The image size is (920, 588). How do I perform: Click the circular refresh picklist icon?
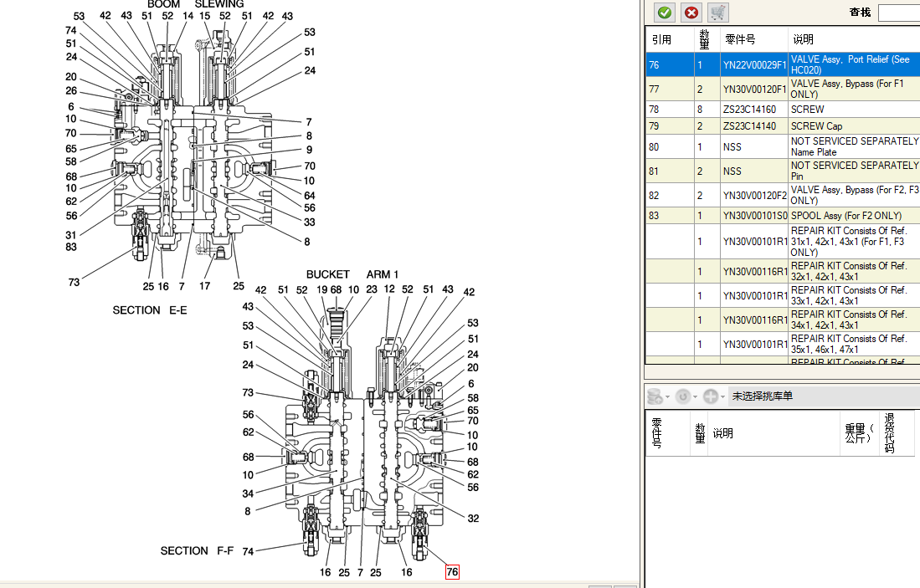(x=682, y=396)
